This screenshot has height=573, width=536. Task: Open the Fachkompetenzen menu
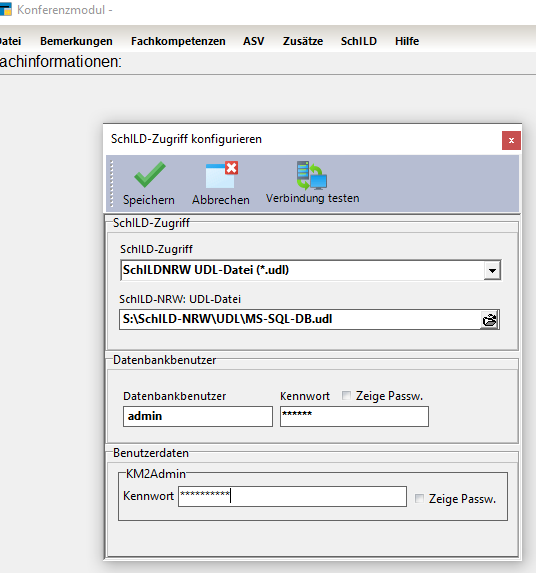point(178,41)
